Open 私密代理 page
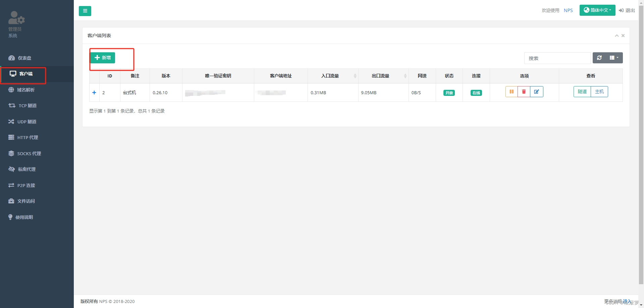Viewport: 644px width, 308px height. [37, 169]
